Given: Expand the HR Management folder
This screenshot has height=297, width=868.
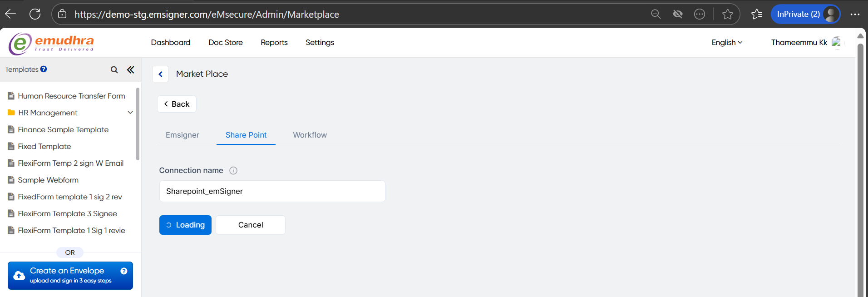Looking at the screenshot, I should pyautogui.click(x=130, y=113).
